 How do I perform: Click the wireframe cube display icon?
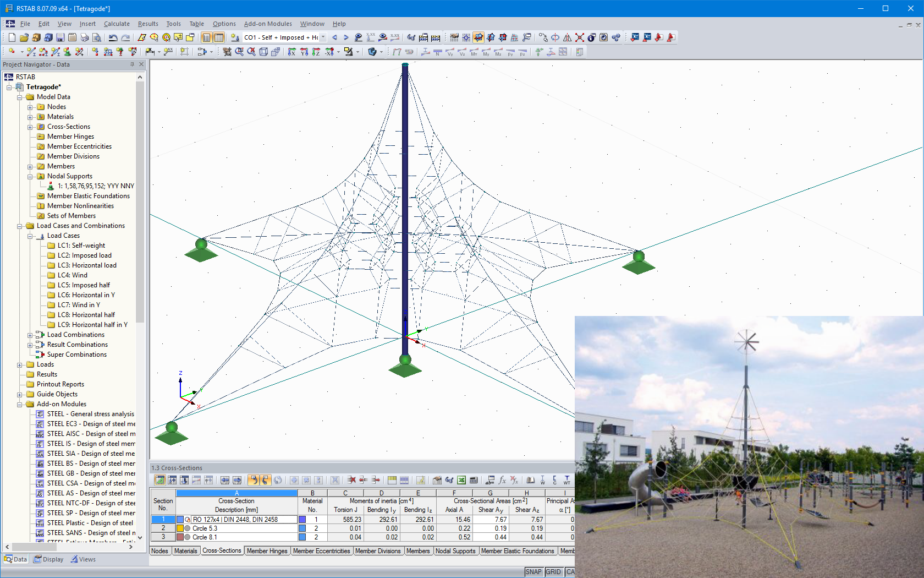click(263, 52)
